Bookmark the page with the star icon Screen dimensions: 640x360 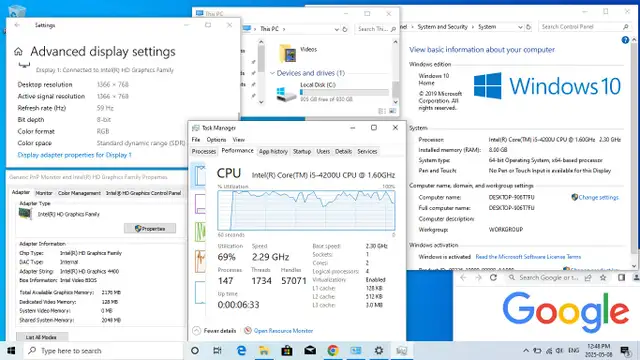[603, 278]
